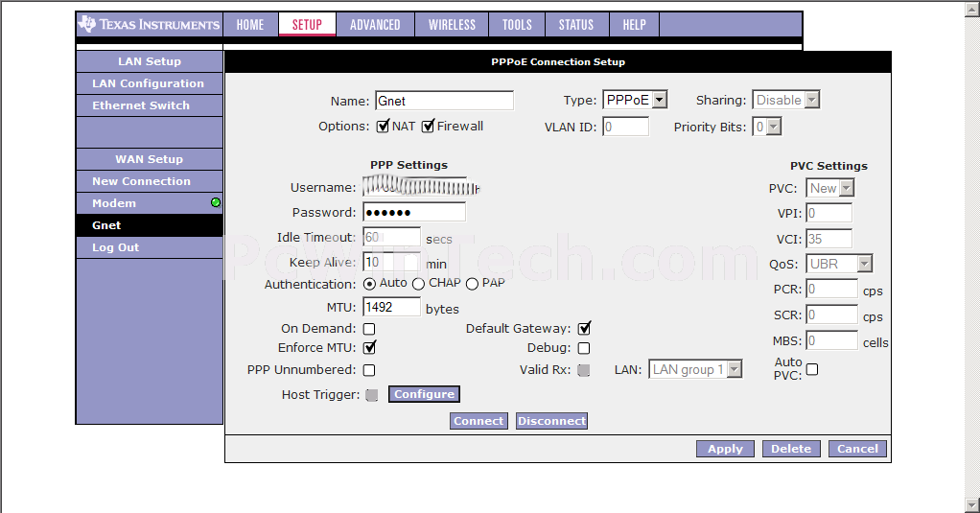Switch to the WIRELESS tab
The image size is (980, 513).
452,25
